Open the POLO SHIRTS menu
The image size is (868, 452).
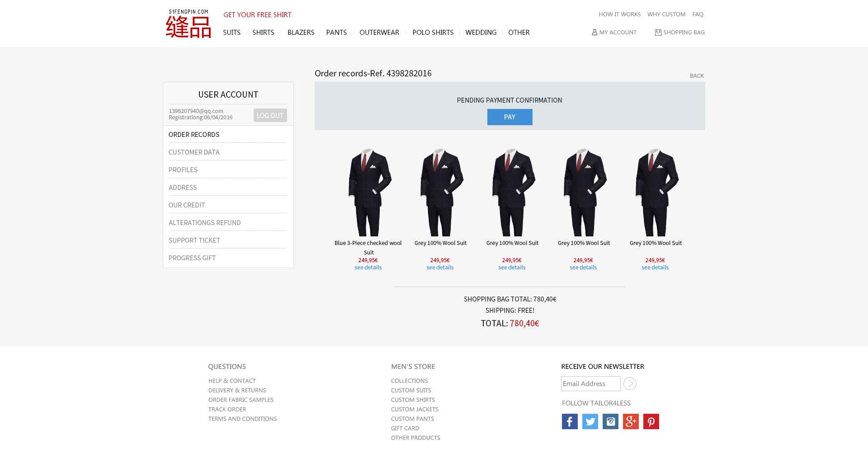pos(433,33)
